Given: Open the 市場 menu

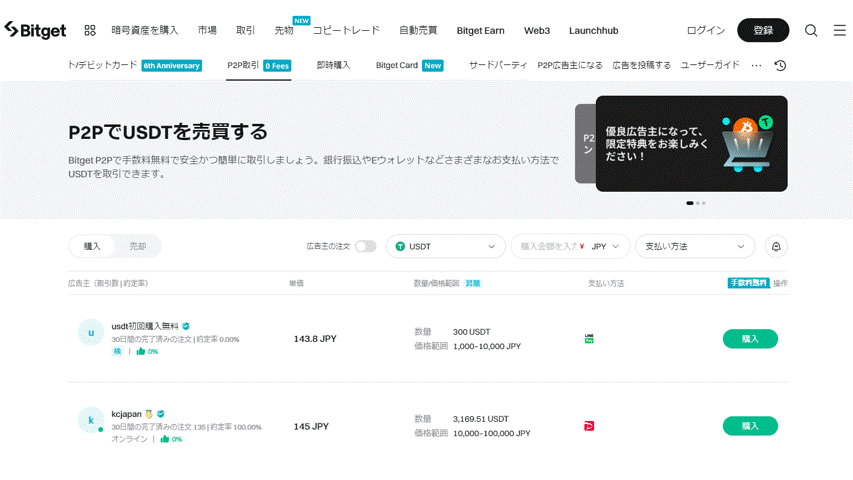Looking at the screenshot, I should click(207, 30).
